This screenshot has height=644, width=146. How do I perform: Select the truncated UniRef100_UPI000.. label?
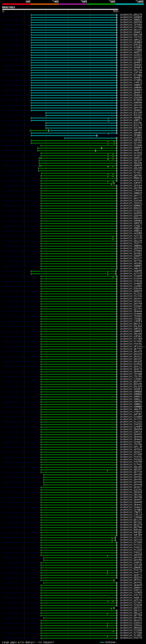pyautogui.click(x=132, y=347)
